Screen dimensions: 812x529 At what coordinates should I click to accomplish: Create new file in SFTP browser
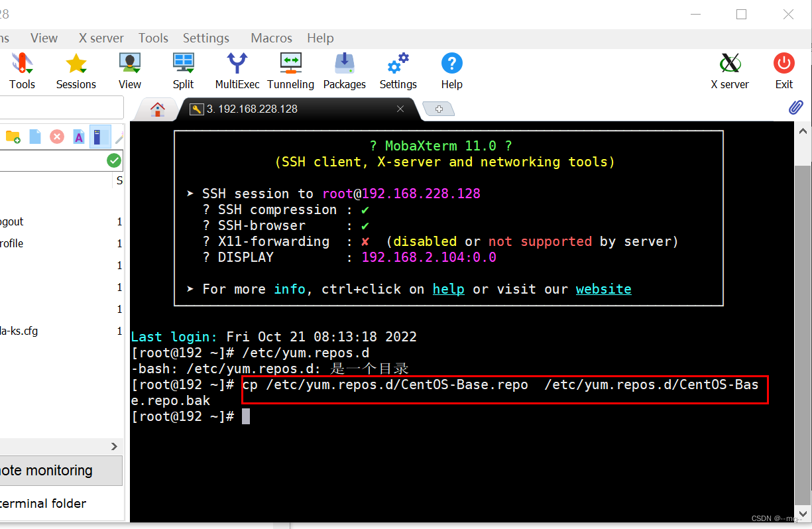pos(35,137)
